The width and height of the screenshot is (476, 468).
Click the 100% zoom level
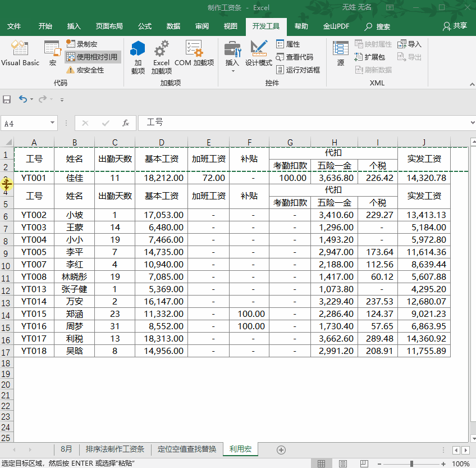click(x=461, y=464)
